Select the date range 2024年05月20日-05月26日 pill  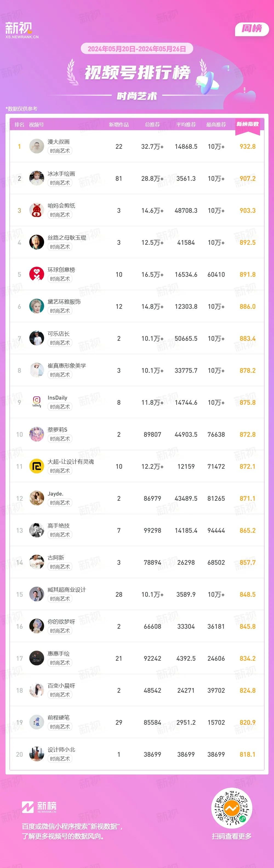point(137,49)
